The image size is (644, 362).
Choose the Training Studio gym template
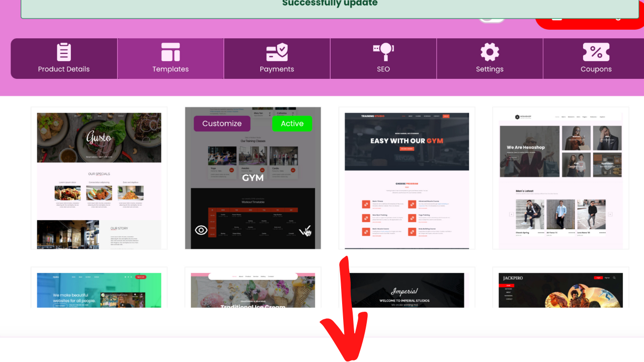click(x=407, y=178)
